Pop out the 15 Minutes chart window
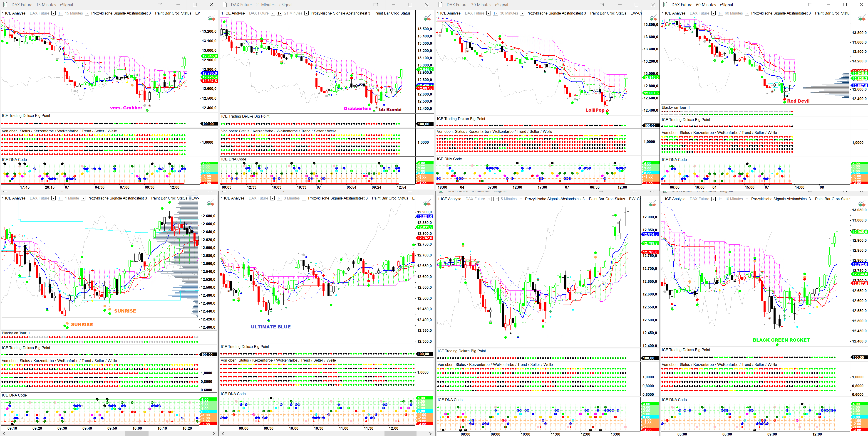The width and height of the screenshot is (868, 436). point(160,5)
